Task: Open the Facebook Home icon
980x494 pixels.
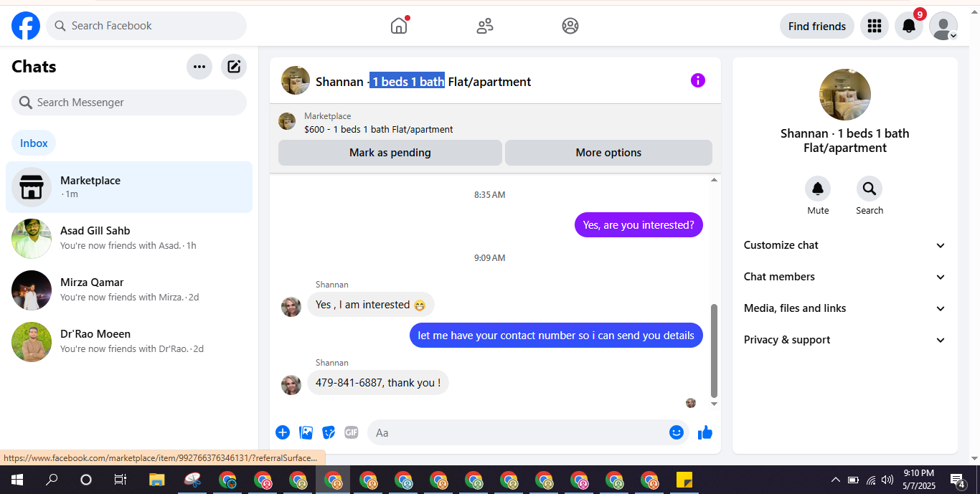Action: pyautogui.click(x=399, y=26)
